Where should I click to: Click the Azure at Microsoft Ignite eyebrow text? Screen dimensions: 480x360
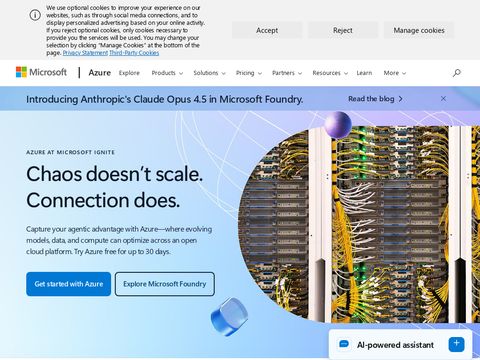pos(70,152)
